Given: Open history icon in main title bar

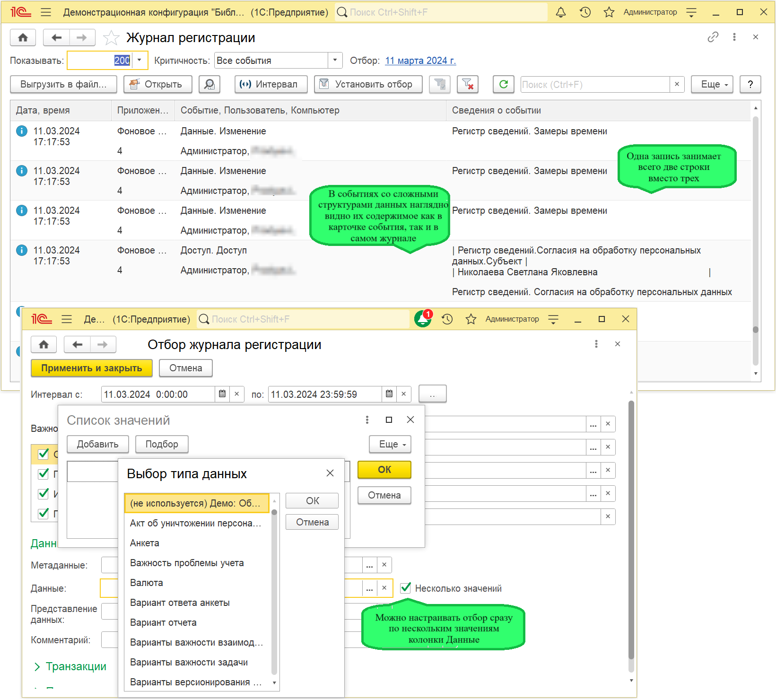Looking at the screenshot, I should point(585,12).
